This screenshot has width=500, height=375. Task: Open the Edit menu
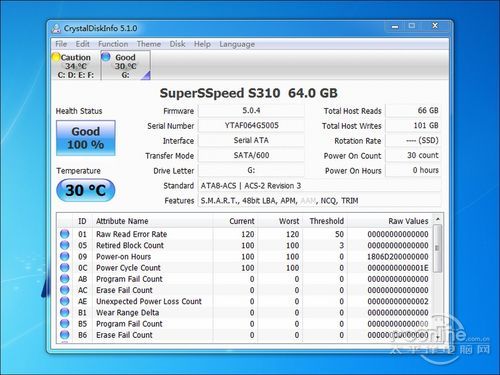point(82,44)
